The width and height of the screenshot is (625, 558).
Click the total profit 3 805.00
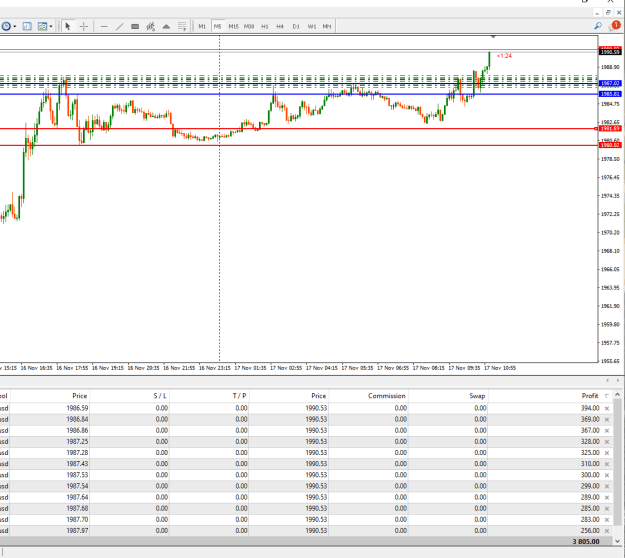pyautogui.click(x=586, y=542)
